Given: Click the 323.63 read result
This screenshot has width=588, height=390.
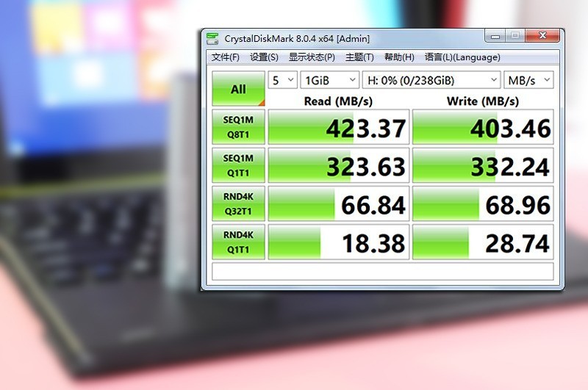Looking at the screenshot, I should (339, 165).
